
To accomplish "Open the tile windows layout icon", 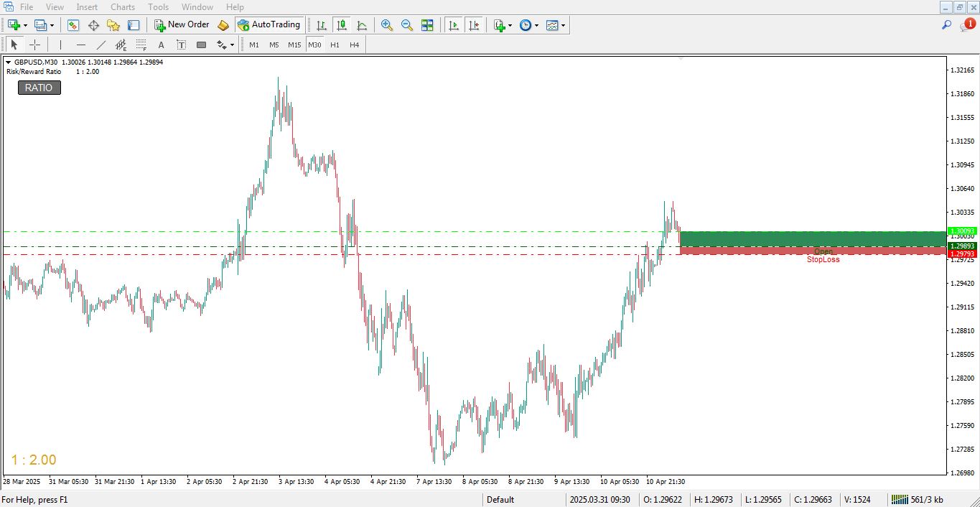I will click(x=427, y=25).
